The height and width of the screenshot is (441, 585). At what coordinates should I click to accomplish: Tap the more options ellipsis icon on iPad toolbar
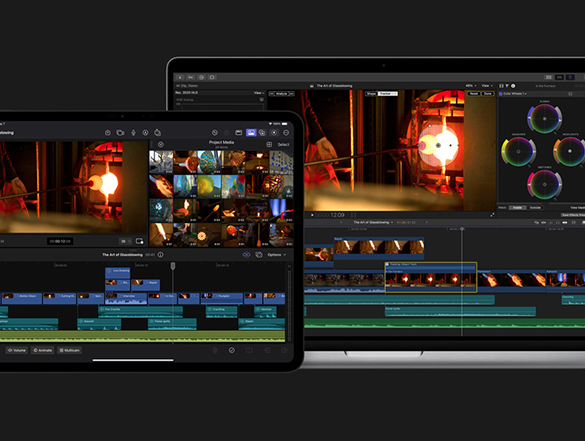pos(286,133)
